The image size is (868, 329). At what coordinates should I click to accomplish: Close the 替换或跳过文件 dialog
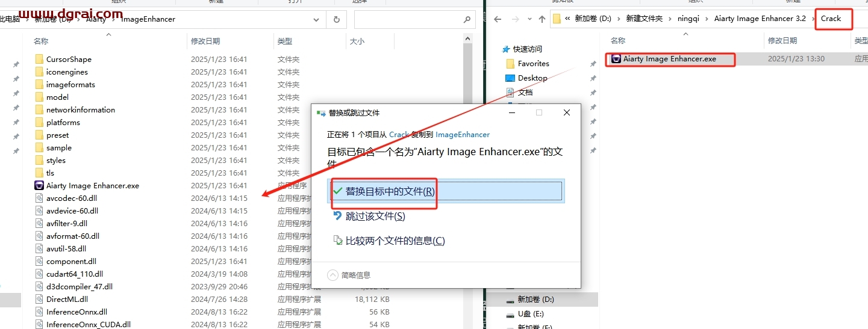566,112
